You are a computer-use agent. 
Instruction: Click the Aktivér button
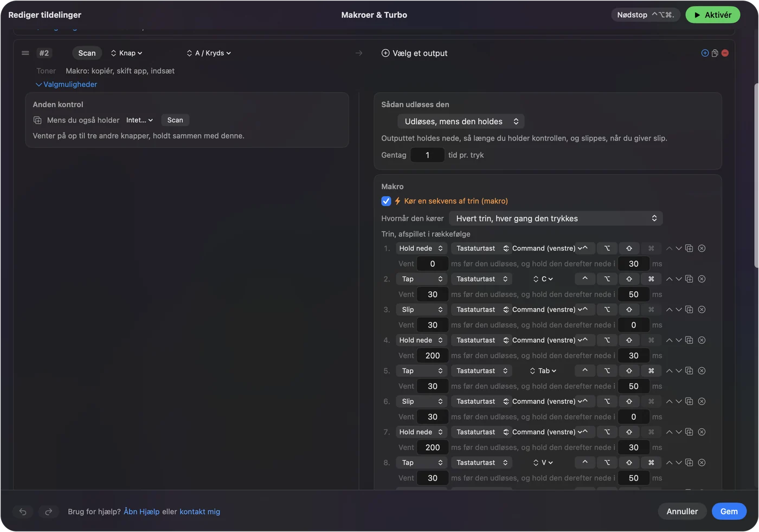[x=713, y=15]
